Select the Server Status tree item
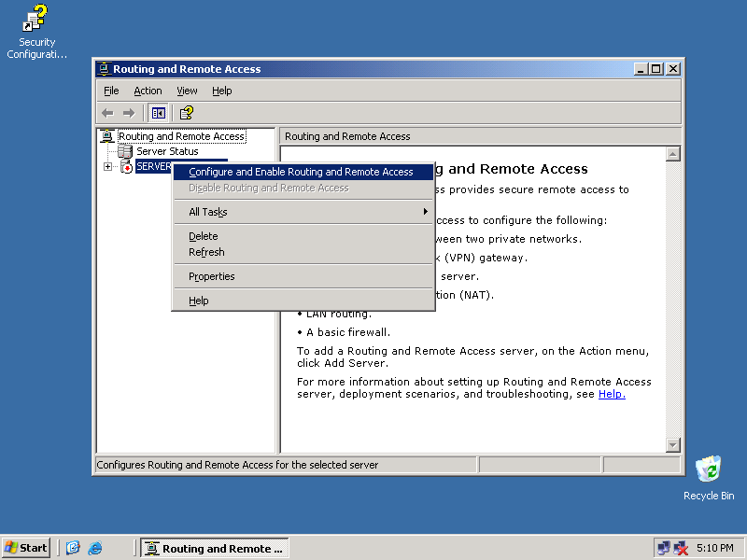 point(167,151)
